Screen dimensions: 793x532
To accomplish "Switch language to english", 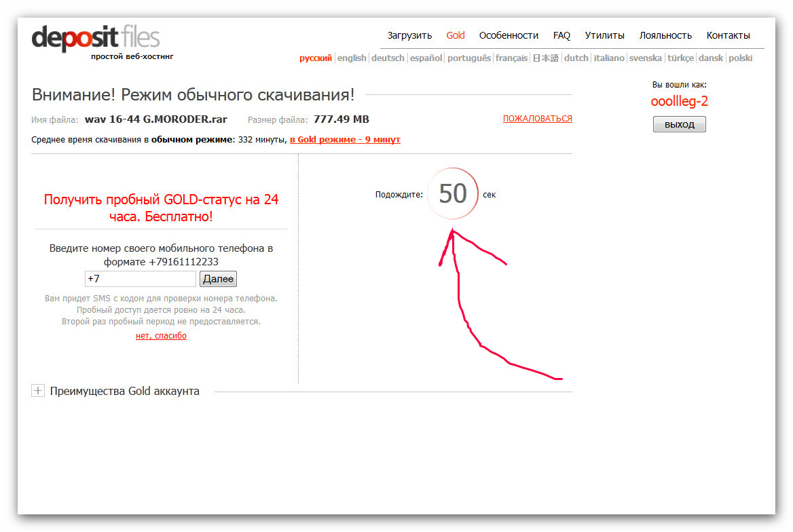I will pyautogui.click(x=352, y=58).
